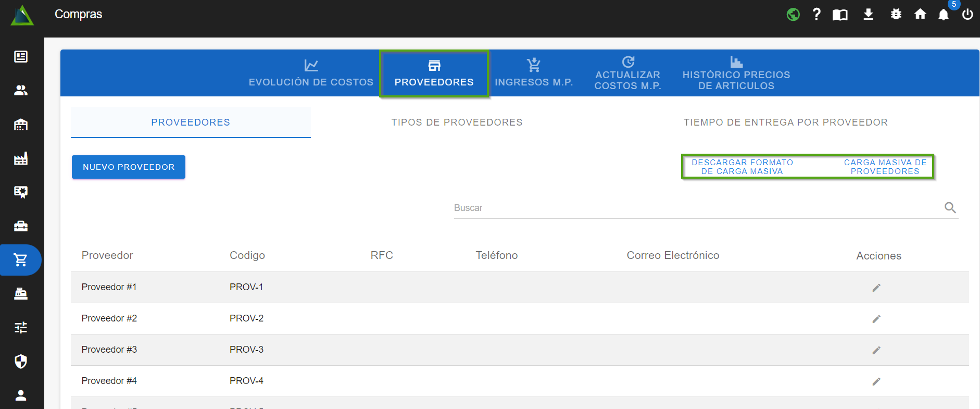The height and width of the screenshot is (409, 980).
Task: Open help via the question mark icon
Action: pos(816,15)
